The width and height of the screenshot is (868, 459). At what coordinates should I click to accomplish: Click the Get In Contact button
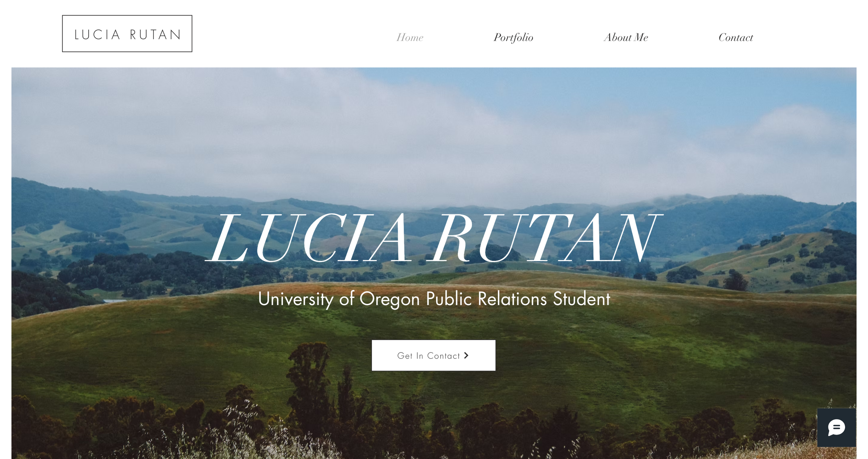pos(433,355)
